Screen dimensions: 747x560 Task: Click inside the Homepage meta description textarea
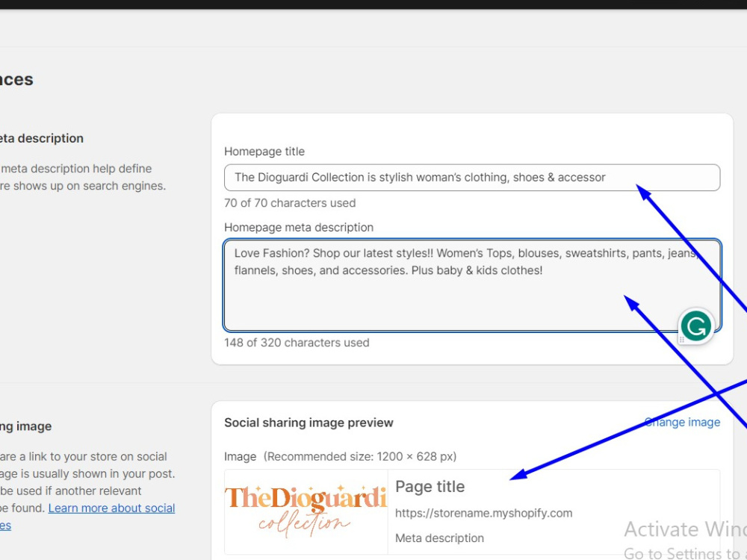pos(471,285)
